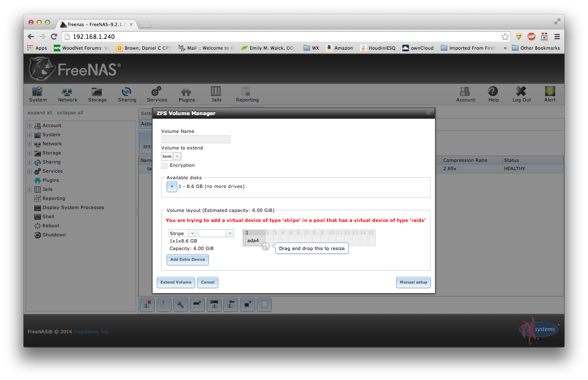Open the ownCloud bookmark
The width and height of the screenshot is (588, 380).
point(418,48)
